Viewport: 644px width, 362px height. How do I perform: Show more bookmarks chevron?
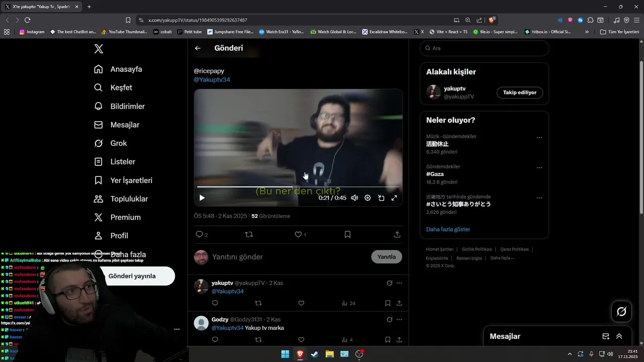click(x=587, y=32)
